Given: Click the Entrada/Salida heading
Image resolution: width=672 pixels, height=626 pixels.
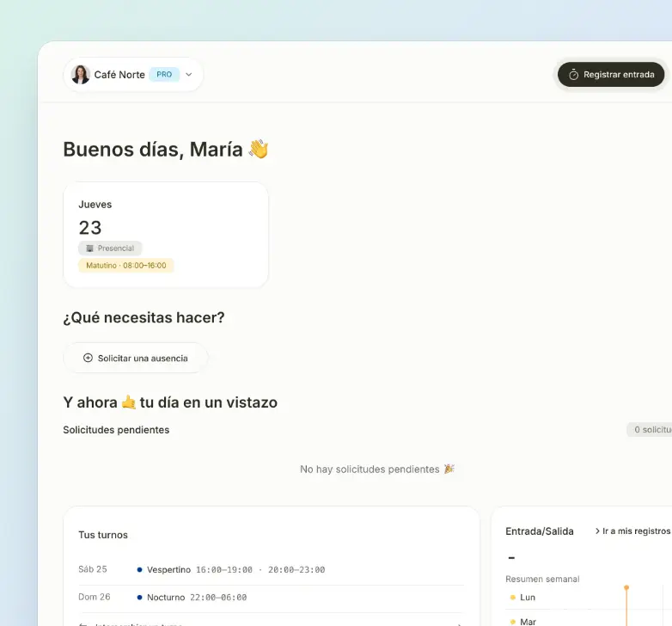Looking at the screenshot, I should click(x=540, y=531).
